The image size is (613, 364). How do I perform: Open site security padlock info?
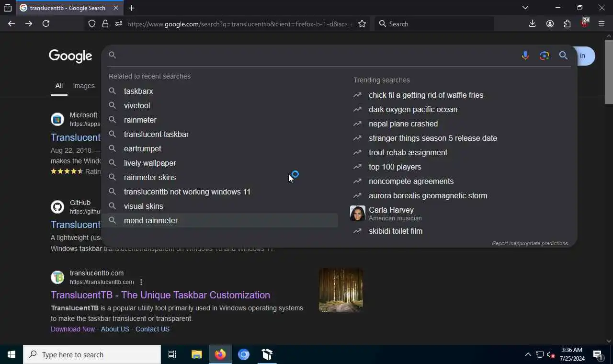coord(105,23)
